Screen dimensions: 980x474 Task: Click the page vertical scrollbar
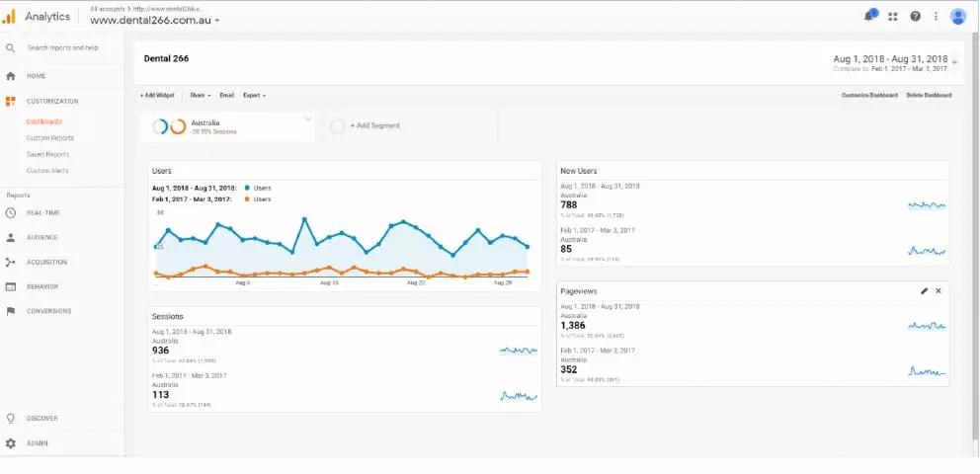click(975, 237)
